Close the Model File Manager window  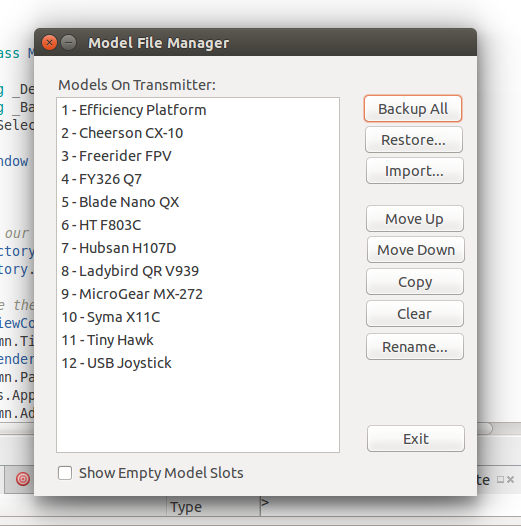click(49, 43)
